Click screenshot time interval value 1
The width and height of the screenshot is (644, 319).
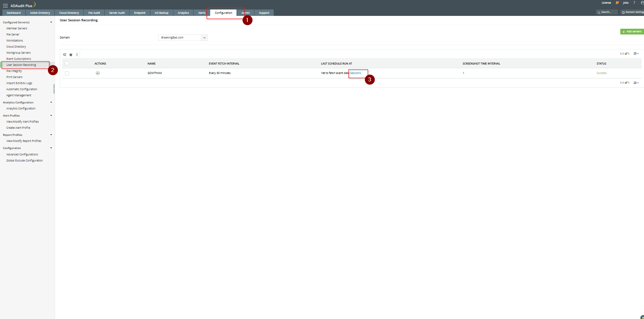coord(464,73)
